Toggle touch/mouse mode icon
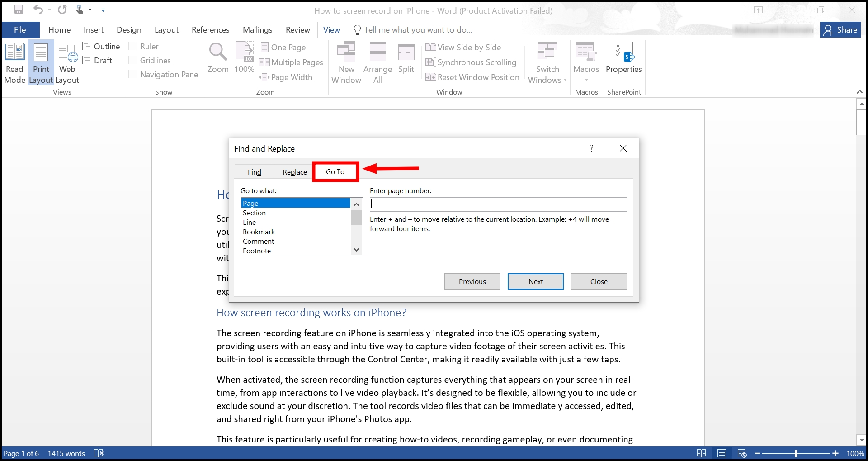This screenshot has width=868, height=461. pyautogui.click(x=80, y=10)
